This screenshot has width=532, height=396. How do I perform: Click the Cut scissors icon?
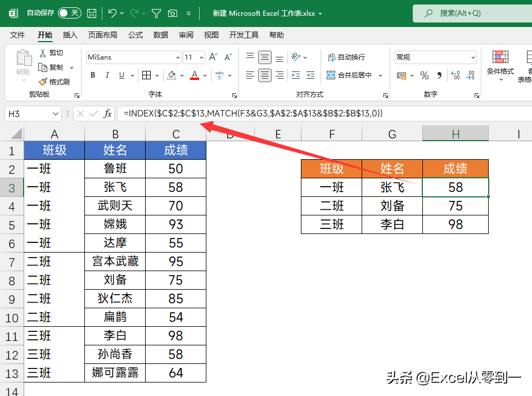click(x=43, y=53)
